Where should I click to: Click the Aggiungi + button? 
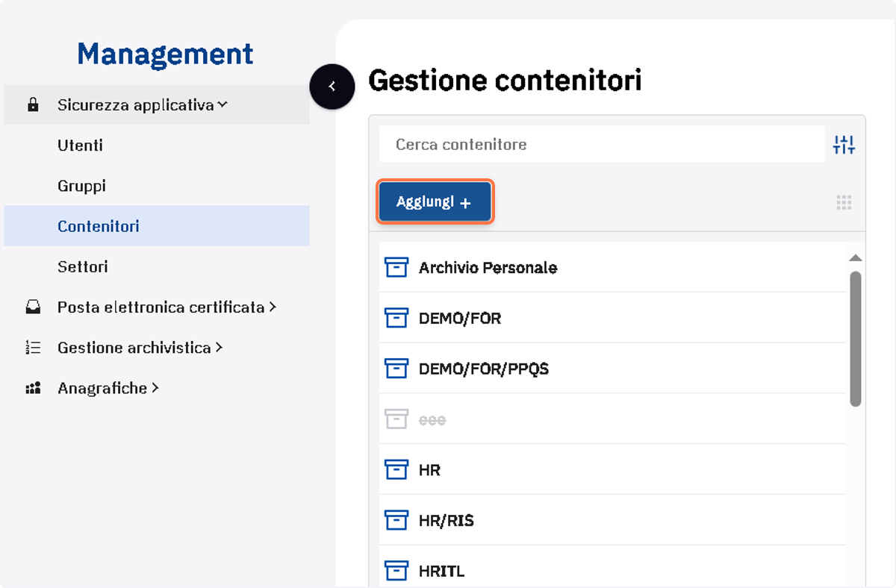pos(435,201)
